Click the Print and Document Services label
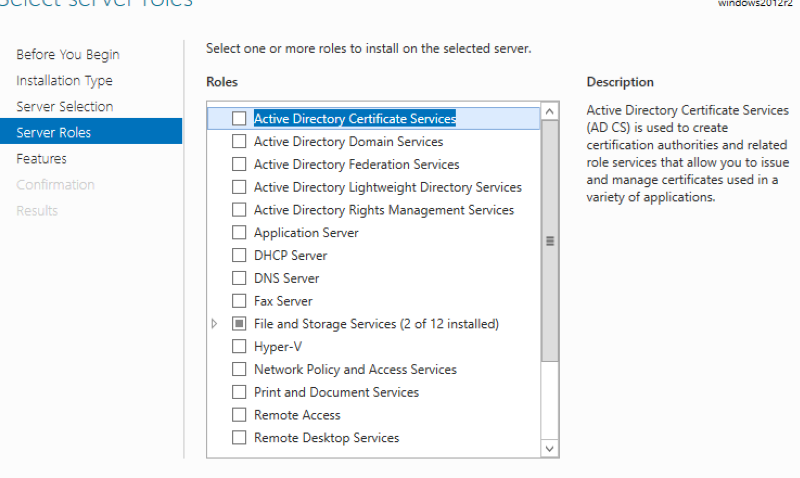 tap(336, 392)
